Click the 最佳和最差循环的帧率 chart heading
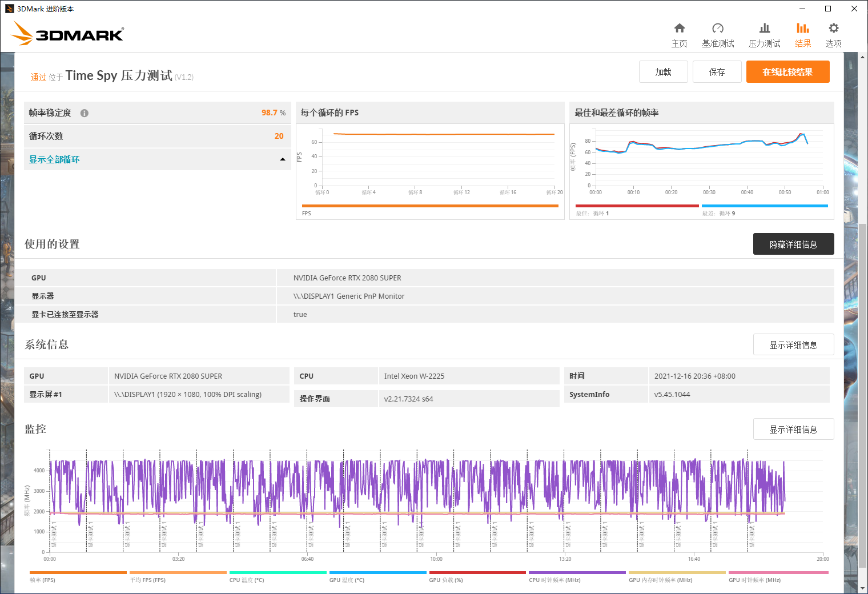 click(x=617, y=113)
